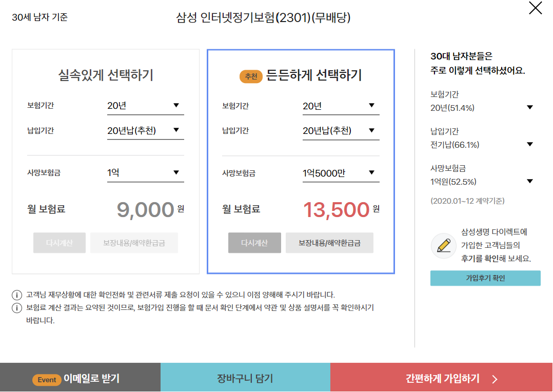Image resolution: width=553 pixels, height=392 pixels.
Task: Click 다시계산 button in 든든하게 plan
Action: [x=254, y=243]
